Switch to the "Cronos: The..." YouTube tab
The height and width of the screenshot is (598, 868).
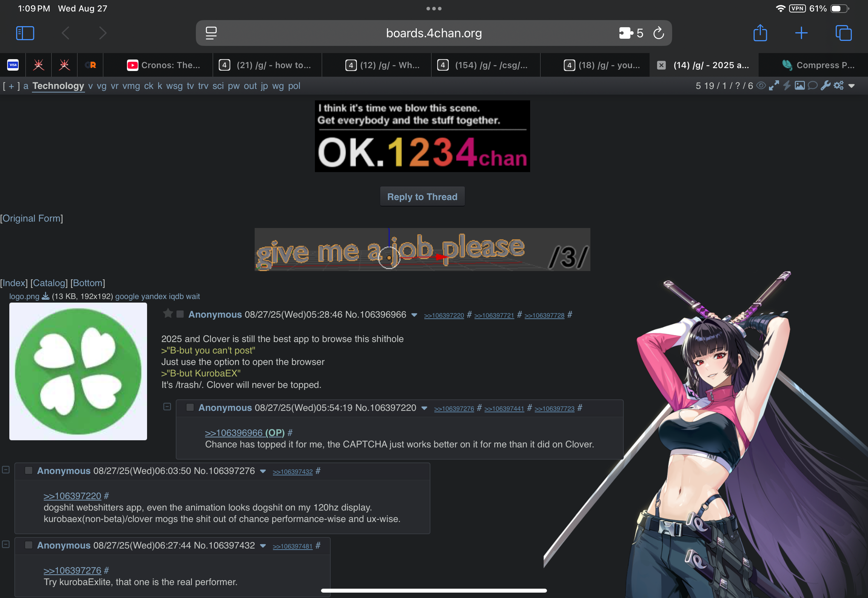[x=164, y=65]
